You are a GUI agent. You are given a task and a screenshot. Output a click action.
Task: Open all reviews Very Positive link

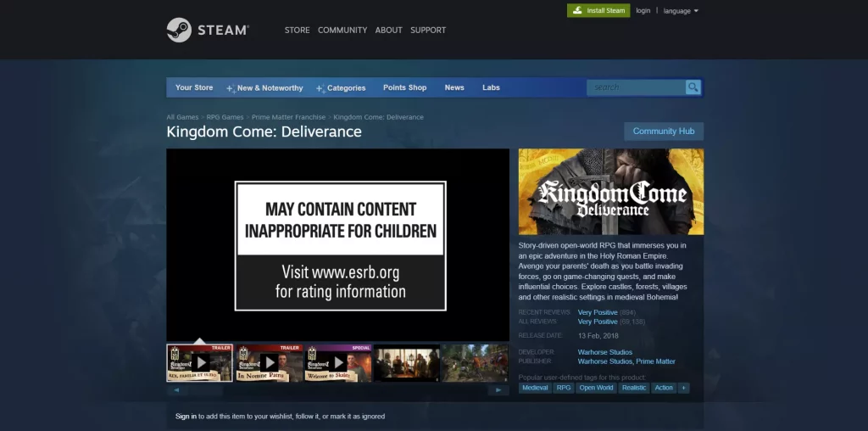click(x=598, y=322)
